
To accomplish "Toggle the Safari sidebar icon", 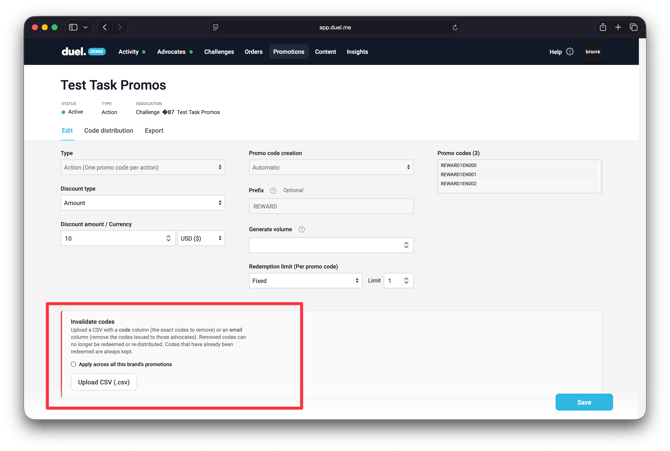I will tap(73, 27).
